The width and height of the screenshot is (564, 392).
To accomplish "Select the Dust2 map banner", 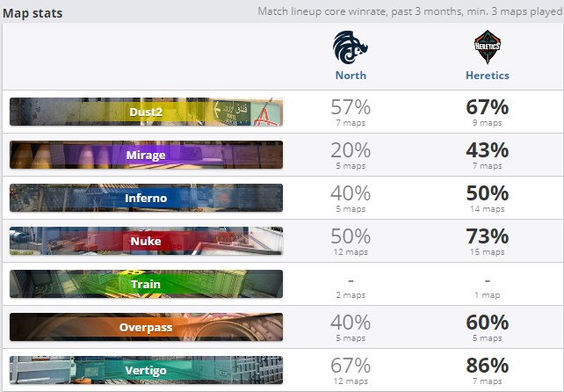I will tap(146, 112).
